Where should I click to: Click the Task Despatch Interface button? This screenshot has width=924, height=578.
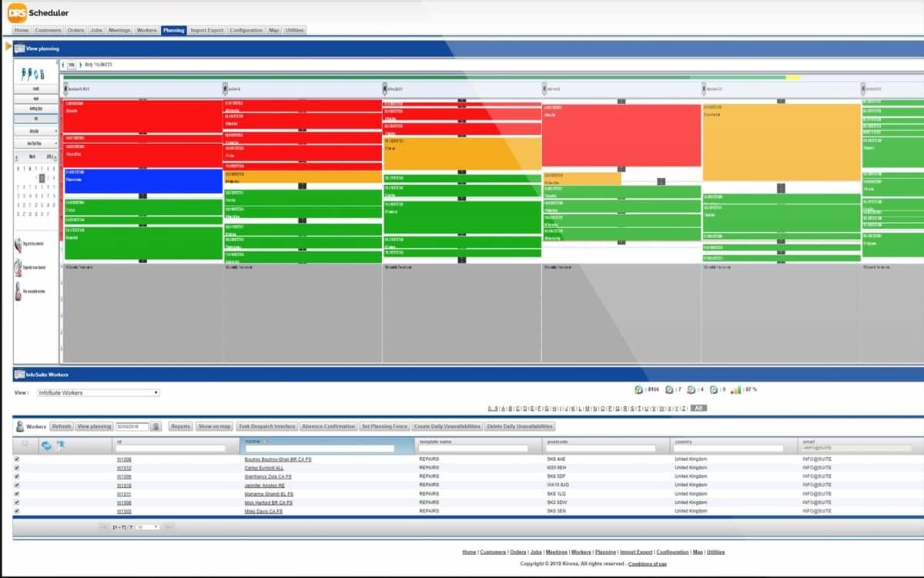pos(267,426)
